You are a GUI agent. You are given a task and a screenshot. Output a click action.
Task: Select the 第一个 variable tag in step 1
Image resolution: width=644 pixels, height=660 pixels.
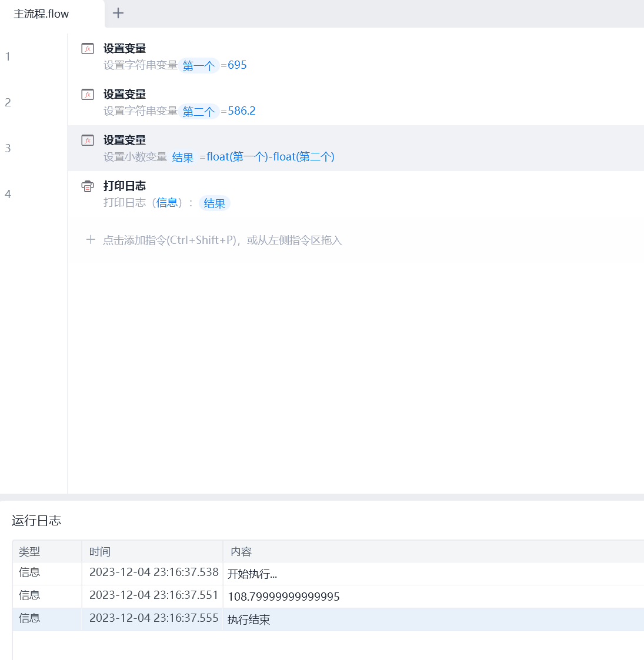(199, 66)
